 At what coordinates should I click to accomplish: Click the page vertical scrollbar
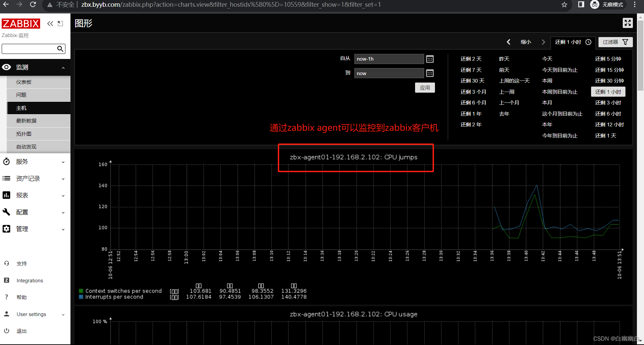(640, 56)
